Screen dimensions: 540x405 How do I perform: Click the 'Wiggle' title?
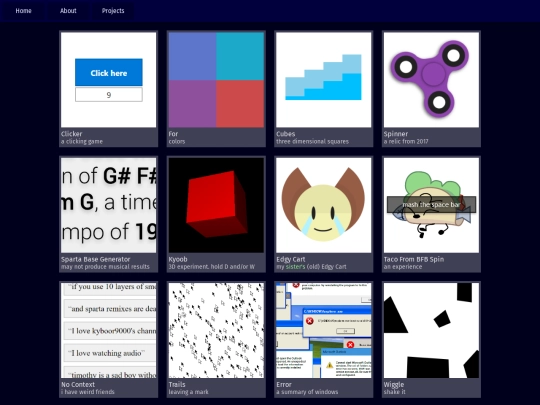tap(394, 385)
